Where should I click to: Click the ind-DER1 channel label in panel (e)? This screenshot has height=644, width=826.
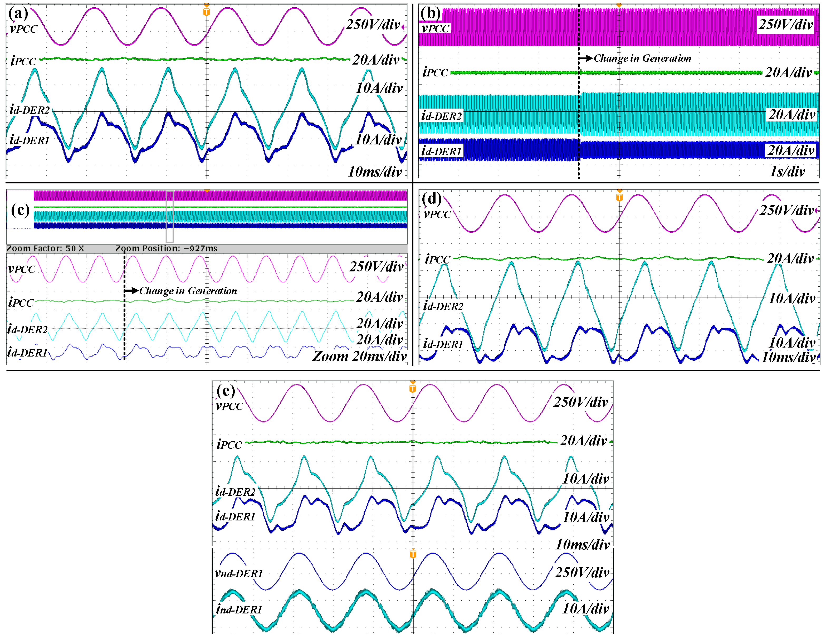click(x=239, y=609)
